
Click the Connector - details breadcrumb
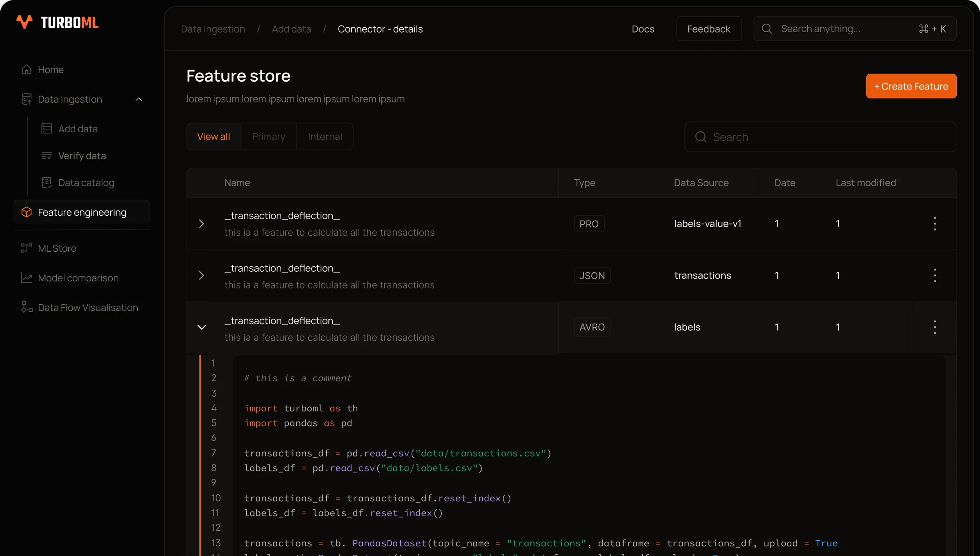380,29
